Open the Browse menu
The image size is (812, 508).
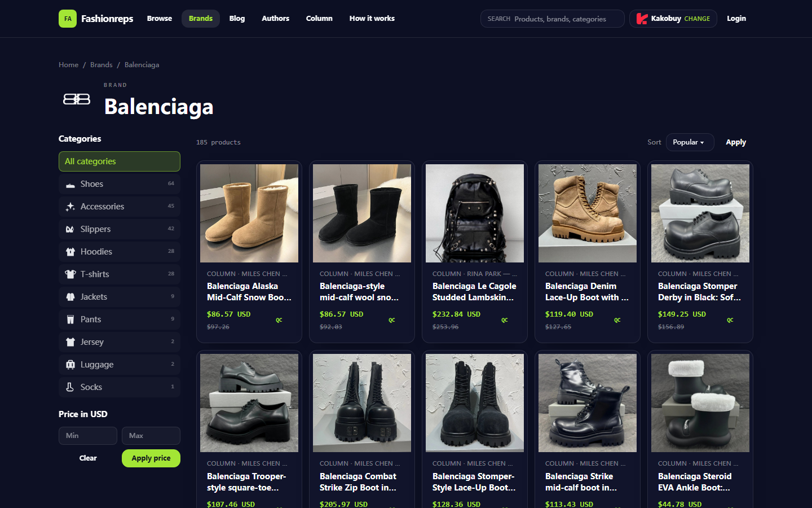click(160, 19)
